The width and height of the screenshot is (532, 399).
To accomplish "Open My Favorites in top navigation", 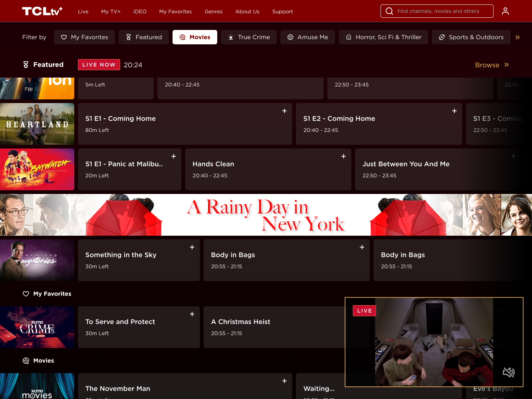I will 175,11.
